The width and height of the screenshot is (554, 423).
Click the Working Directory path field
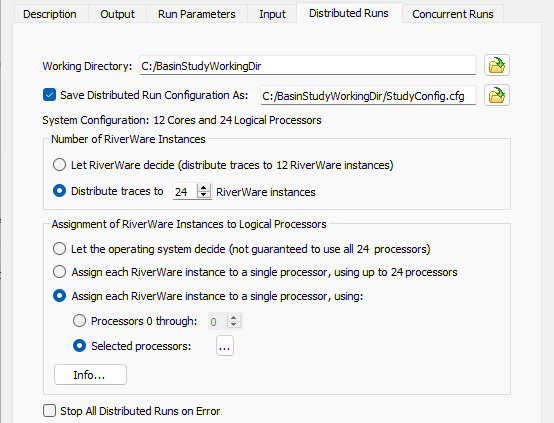point(308,66)
